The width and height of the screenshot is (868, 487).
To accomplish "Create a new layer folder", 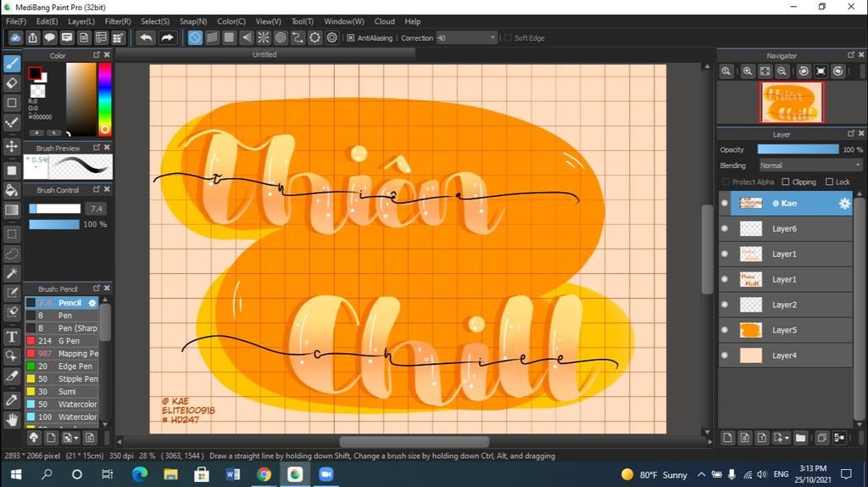I will 800,438.
